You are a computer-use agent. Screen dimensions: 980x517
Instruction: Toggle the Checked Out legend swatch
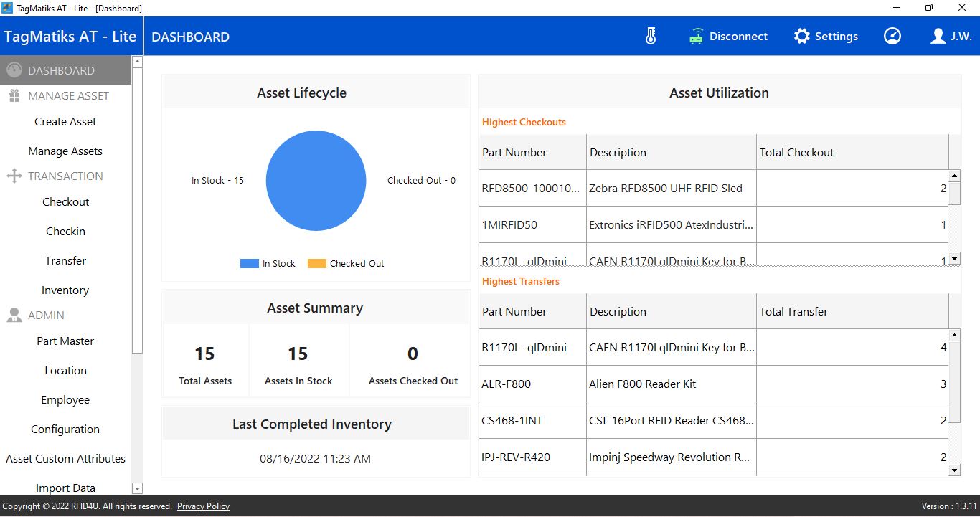[x=316, y=264]
